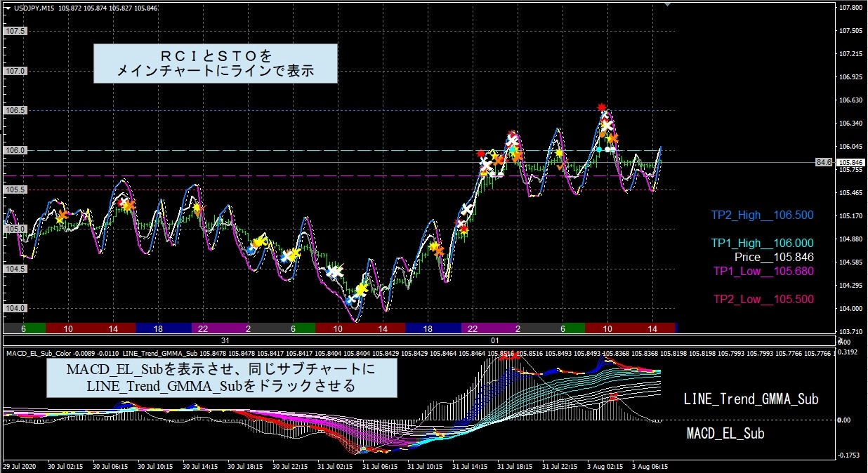Click the 29 Jul 2020 time axis label

19,466
